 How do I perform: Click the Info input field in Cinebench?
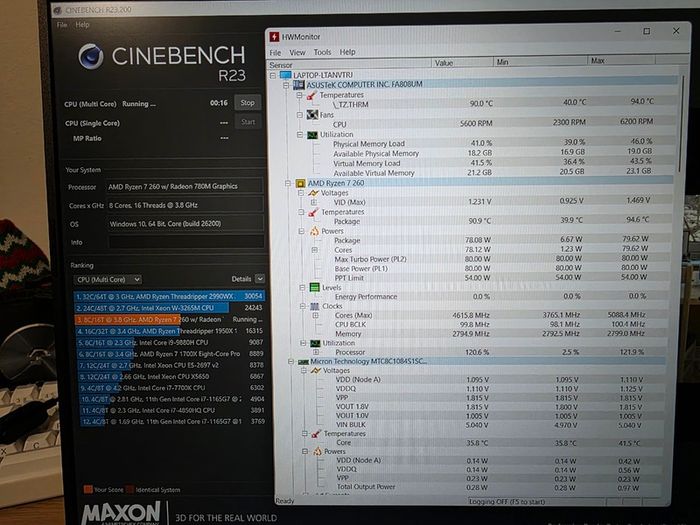pyautogui.click(x=185, y=242)
